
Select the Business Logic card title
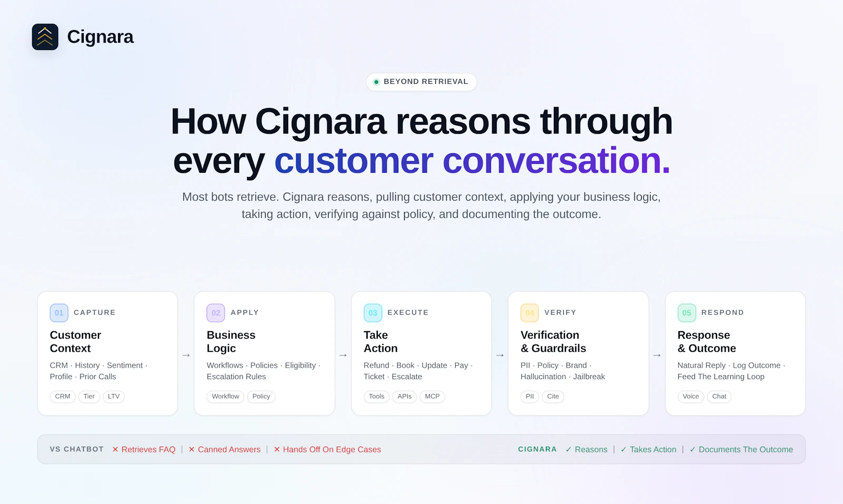(231, 342)
